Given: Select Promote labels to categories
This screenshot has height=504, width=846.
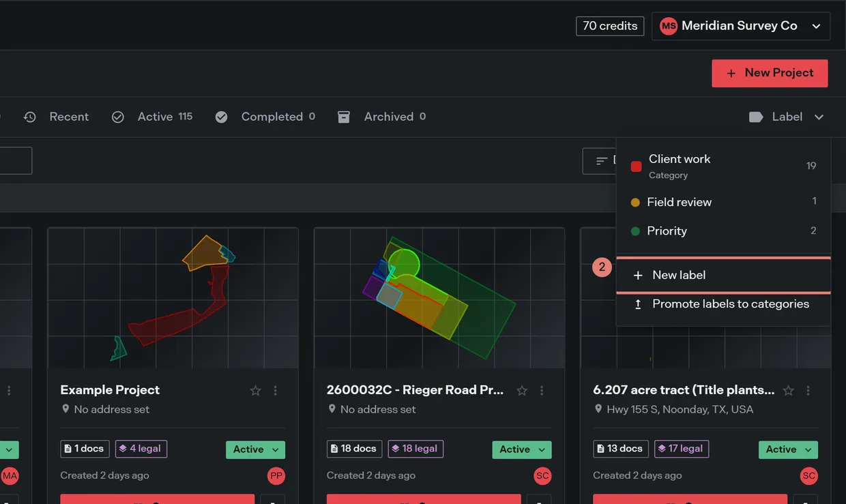Looking at the screenshot, I should 723,304.
